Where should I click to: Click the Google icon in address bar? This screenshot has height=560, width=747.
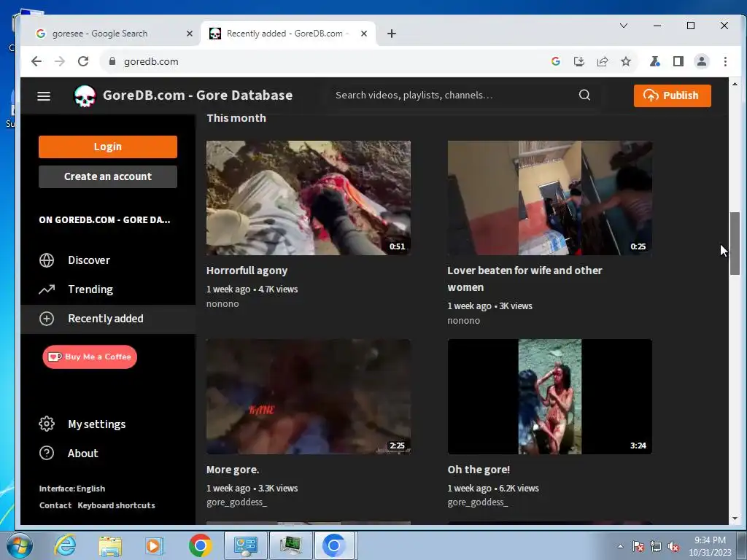[x=555, y=61]
